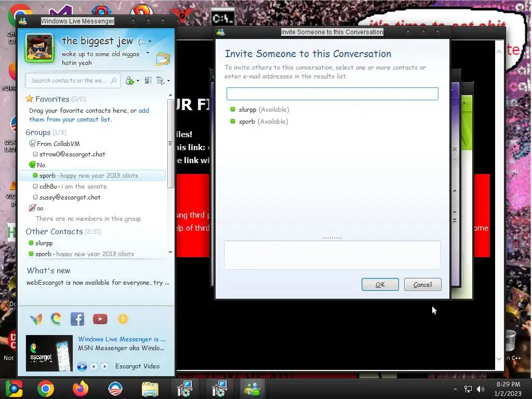Open the Obama logo taskbar icon
The width and height of the screenshot is (532, 399).
tap(115, 389)
